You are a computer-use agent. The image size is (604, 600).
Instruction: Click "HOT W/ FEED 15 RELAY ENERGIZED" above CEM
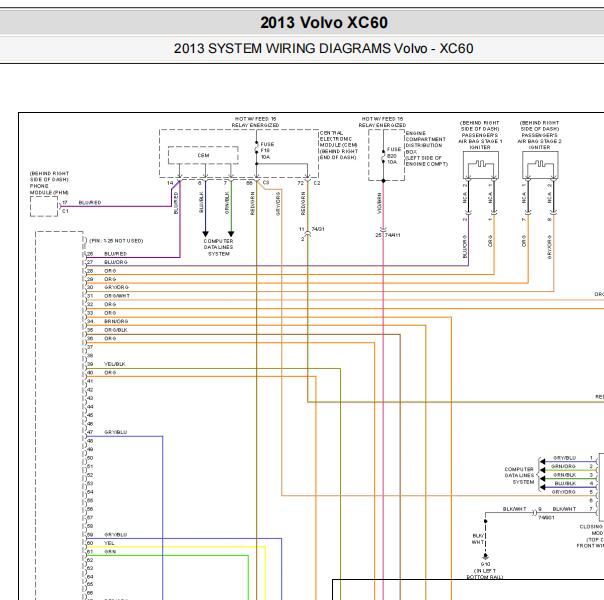click(x=255, y=122)
